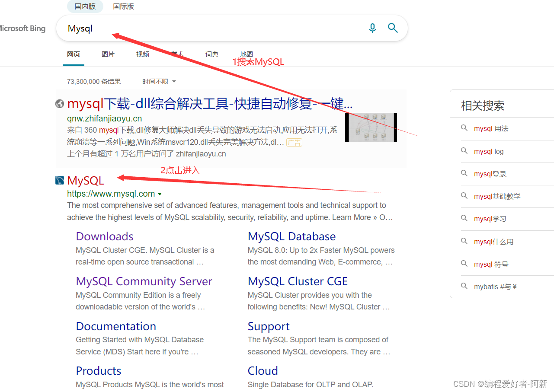Switch to the 图片 tab
The height and width of the screenshot is (392, 554).
[108, 54]
